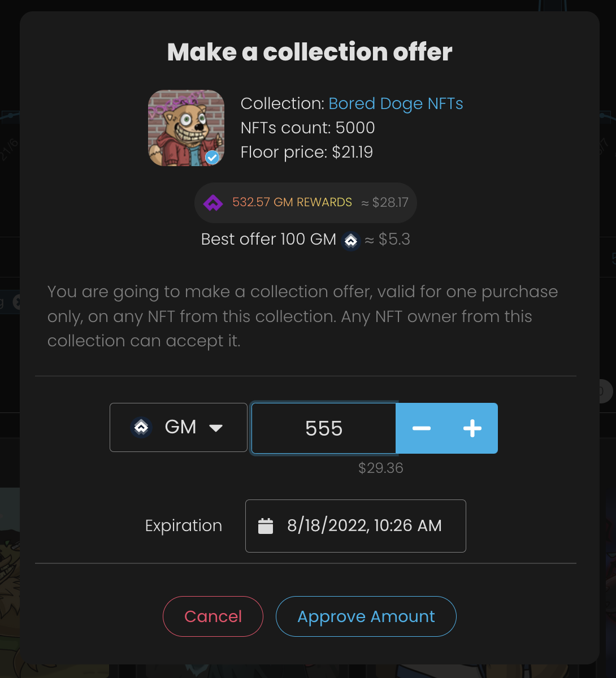
Task: Click the GM token icon beside Best offer
Action: [351, 240]
